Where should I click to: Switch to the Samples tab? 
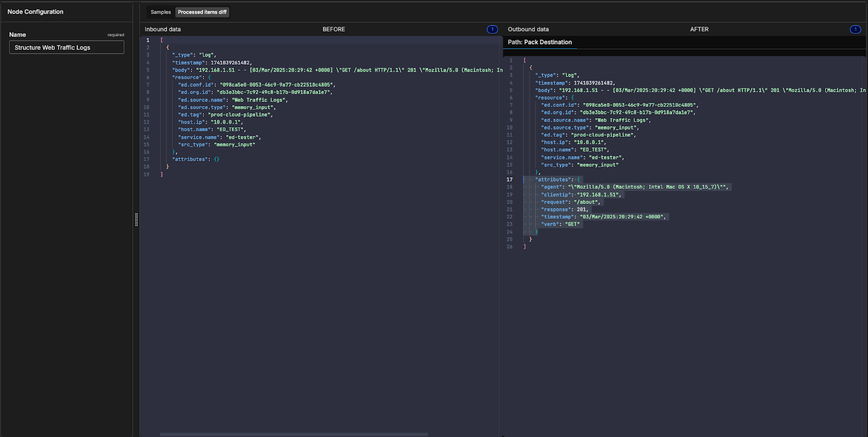[x=160, y=12]
